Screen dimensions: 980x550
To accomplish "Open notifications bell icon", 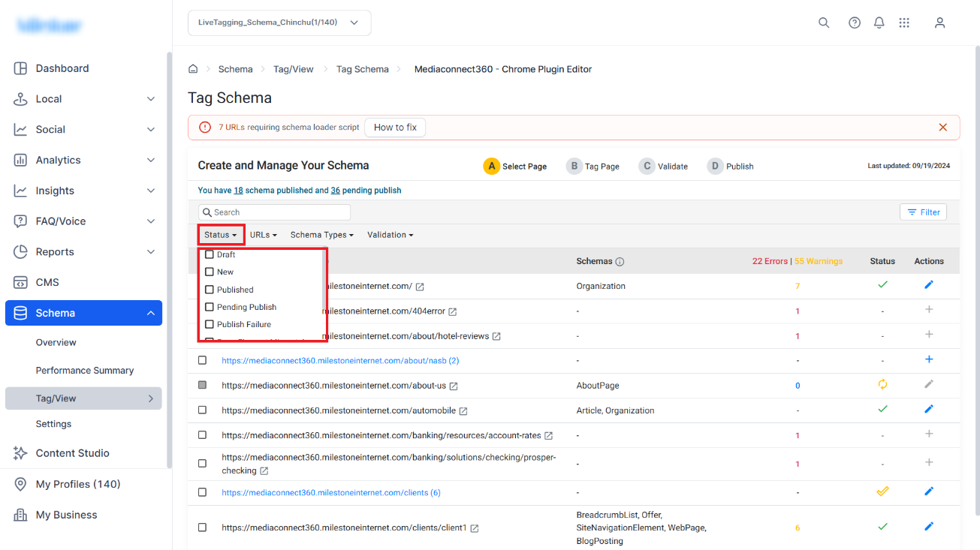I will pos(879,23).
